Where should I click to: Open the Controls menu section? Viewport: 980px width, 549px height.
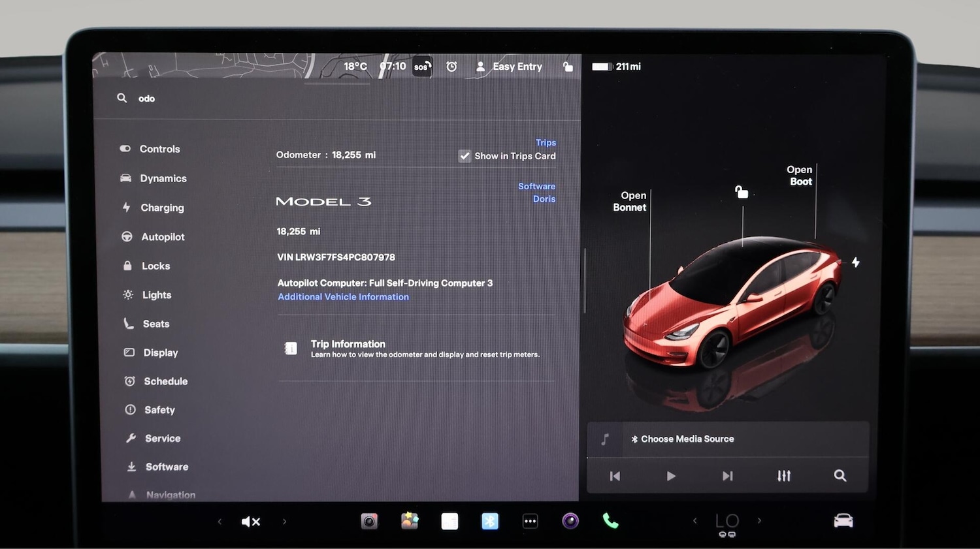150,149
